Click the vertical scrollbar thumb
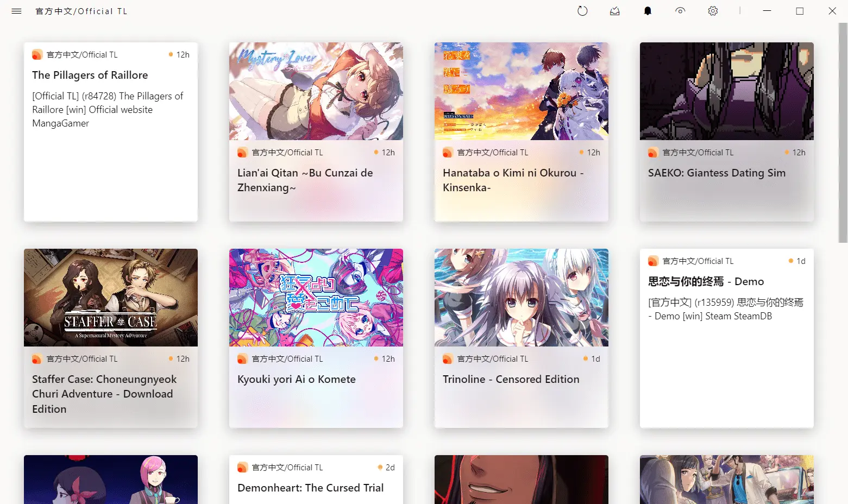This screenshot has height=504, width=848. point(843,133)
